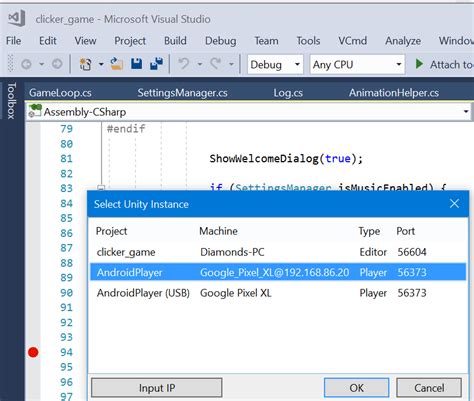Click the Assembly-CSharp project icon
This screenshot has width=474, height=401.
coord(35,111)
